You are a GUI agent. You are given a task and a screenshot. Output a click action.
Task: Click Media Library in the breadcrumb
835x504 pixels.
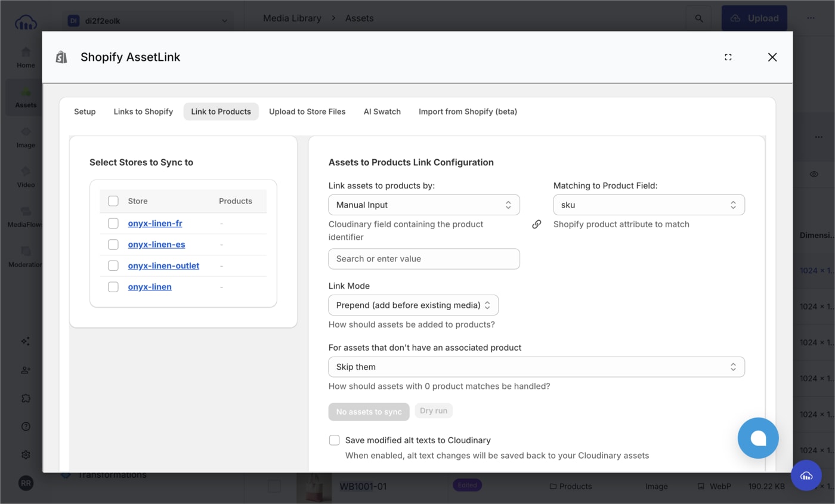(292, 18)
